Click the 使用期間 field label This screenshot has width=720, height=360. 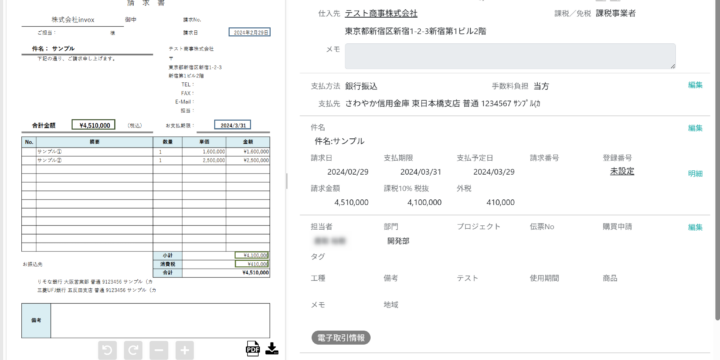click(x=544, y=278)
